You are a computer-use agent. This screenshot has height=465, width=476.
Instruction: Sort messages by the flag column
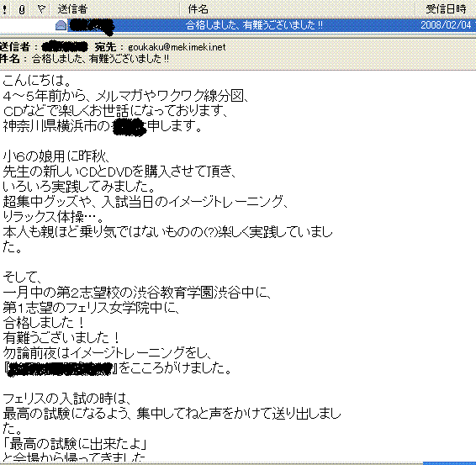(41, 9)
